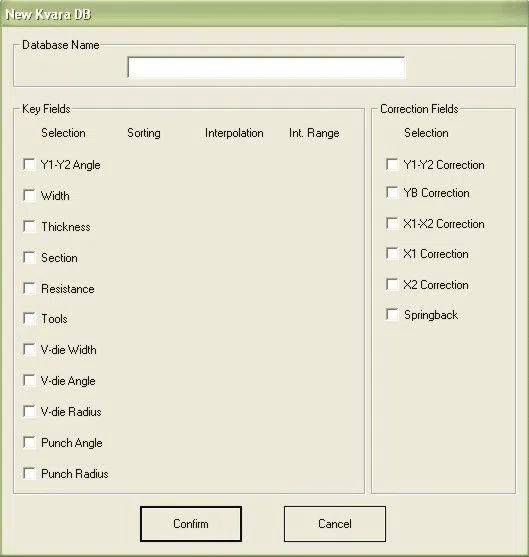Check the Width key field
This screenshot has width=529, height=557.
(x=29, y=195)
